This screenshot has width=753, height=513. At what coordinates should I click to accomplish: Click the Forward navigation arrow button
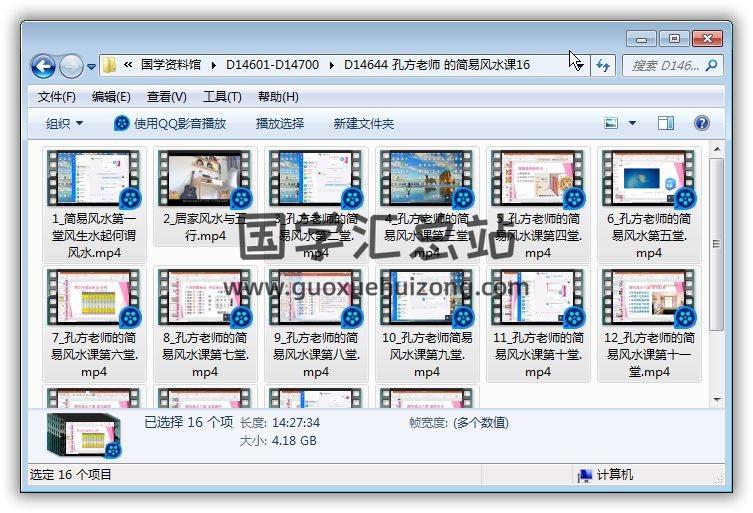[71, 66]
